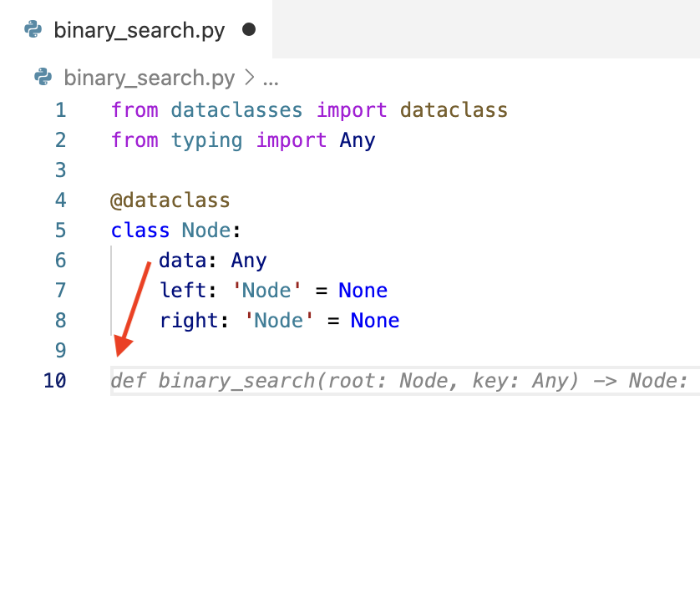Click the unsaved dot on binary_search.py tab

248,30
